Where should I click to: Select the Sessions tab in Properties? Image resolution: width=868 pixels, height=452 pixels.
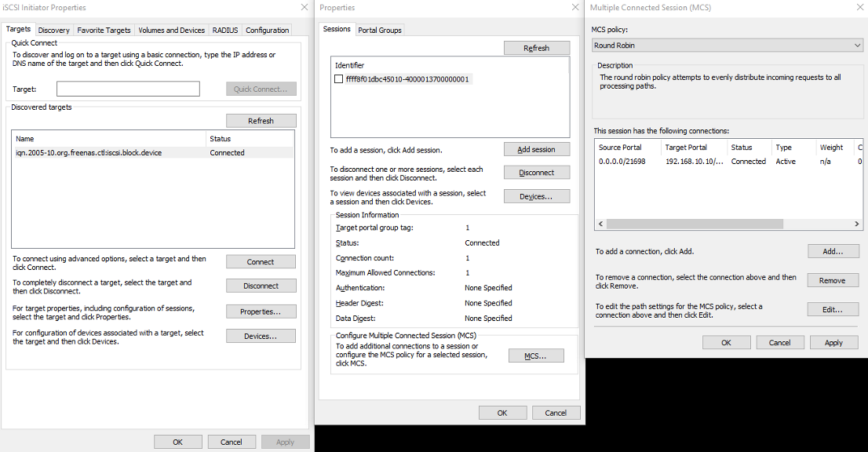click(337, 29)
